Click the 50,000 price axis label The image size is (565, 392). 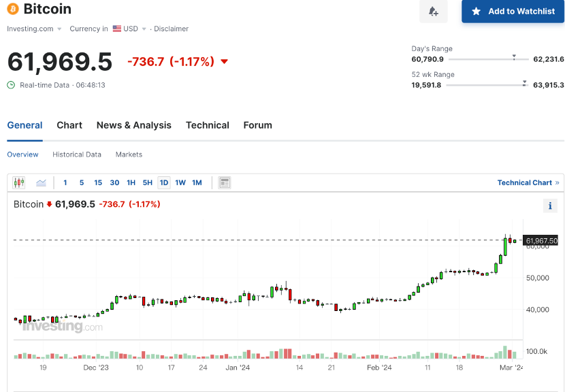[538, 278]
